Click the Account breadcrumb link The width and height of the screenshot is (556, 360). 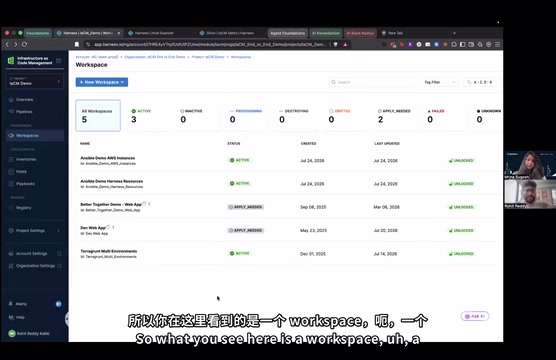[97, 57]
